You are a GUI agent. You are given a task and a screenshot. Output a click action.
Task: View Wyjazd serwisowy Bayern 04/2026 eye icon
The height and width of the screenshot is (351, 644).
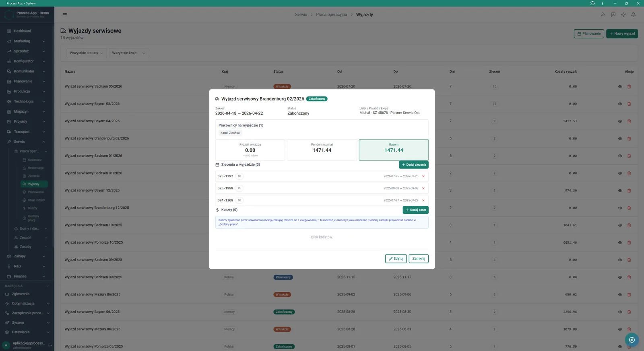click(620, 121)
